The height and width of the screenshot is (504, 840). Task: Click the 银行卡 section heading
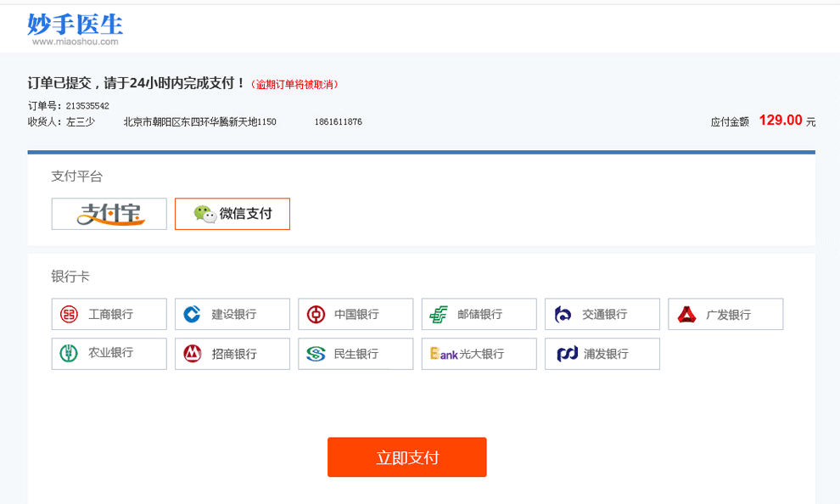(x=70, y=277)
